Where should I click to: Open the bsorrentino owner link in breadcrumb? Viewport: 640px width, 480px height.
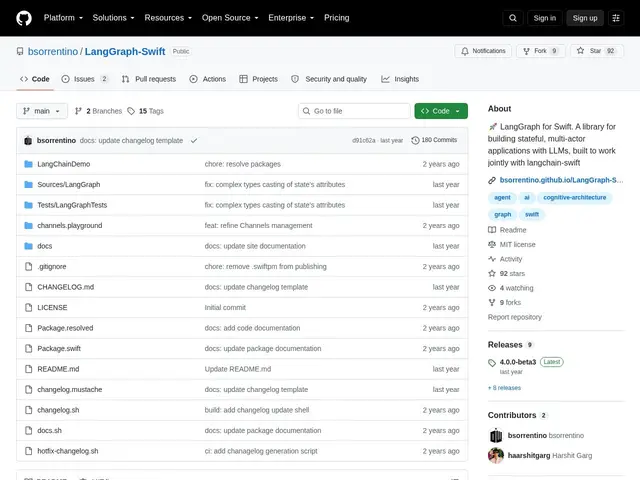pos(53,51)
